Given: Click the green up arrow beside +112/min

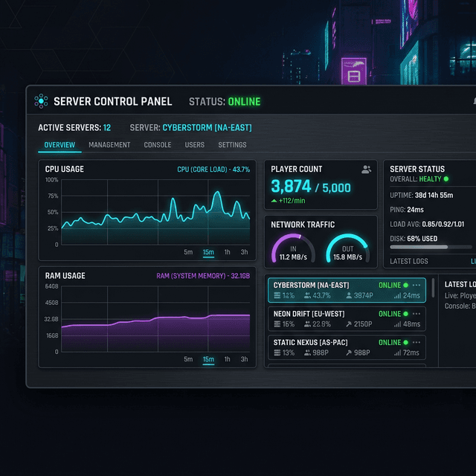Looking at the screenshot, I should coord(274,201).
